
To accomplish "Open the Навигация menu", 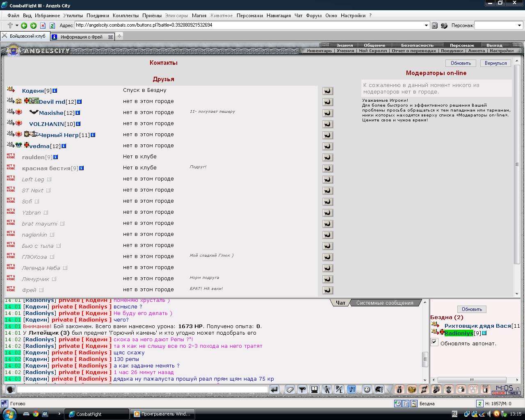I will (278, 16).
